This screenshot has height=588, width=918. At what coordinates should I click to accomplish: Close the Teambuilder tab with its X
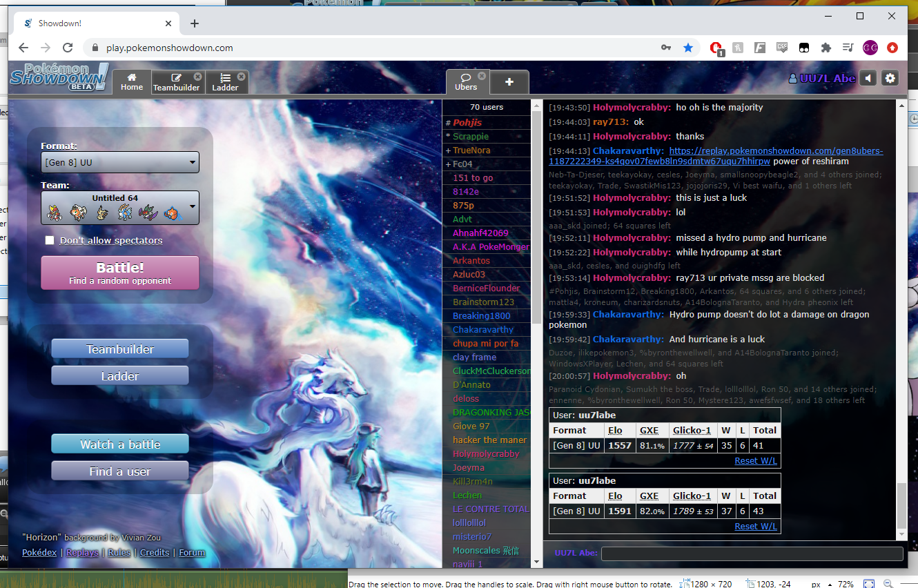(x=198, y=77)
